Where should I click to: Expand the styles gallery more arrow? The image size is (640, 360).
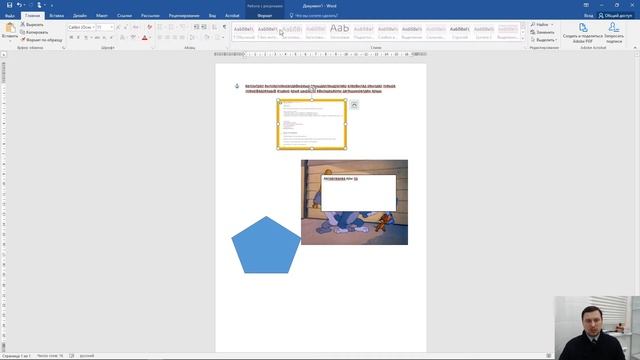(x=523, y=38)
